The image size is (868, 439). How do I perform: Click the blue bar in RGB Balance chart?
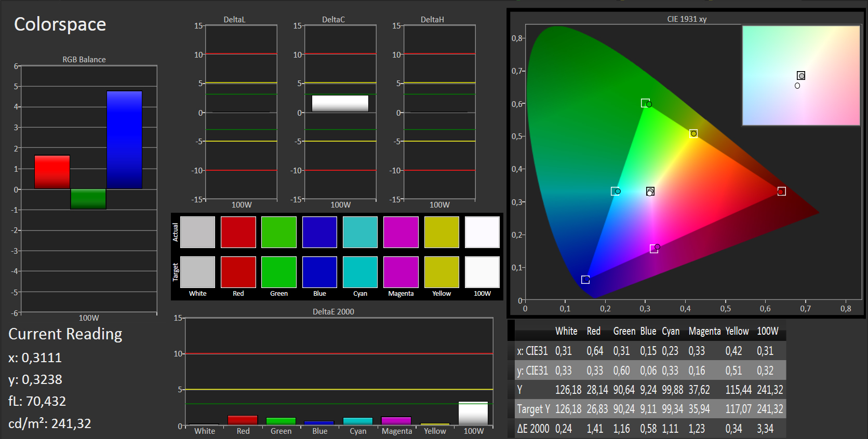point(124,140)
